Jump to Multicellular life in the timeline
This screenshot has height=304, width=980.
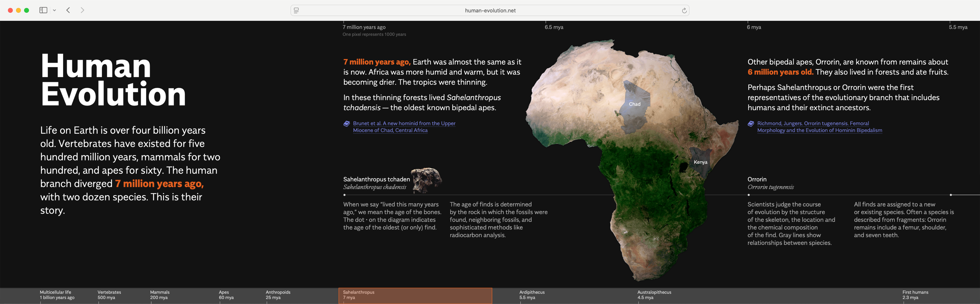57,295
